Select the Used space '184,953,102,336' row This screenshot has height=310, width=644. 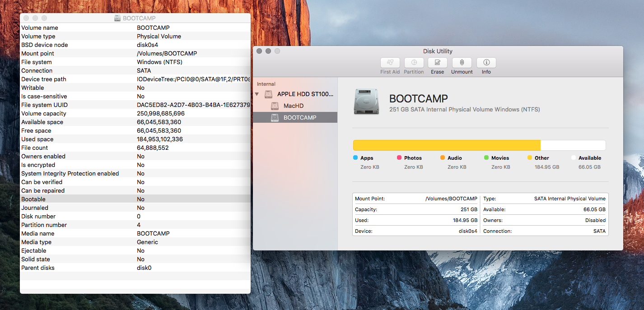[x=135, y=139]
